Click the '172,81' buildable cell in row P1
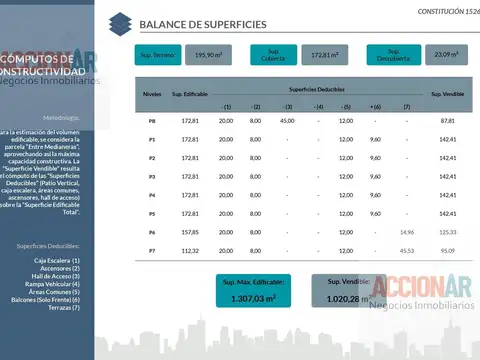 coord(190,140)
